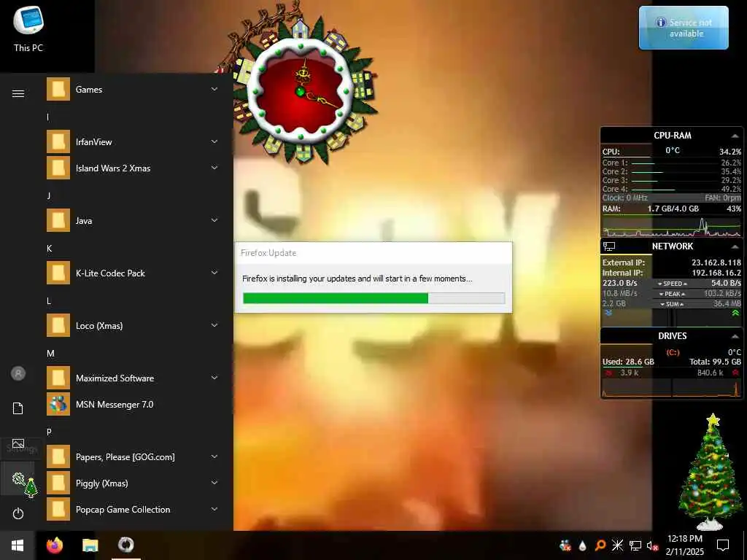The height and width of the screenshot is (560, 747).
Task: Click the muted volume tray icon
Action: tap(652, 545)
